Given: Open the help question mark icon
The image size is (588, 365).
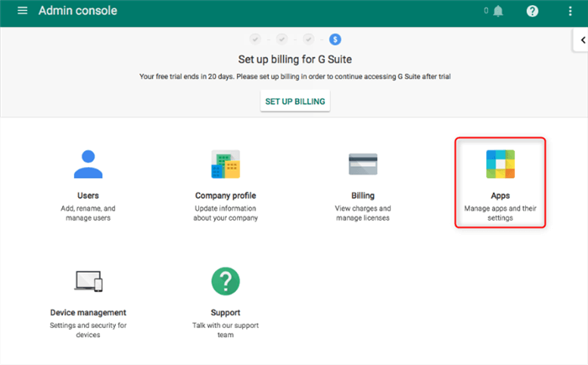Looking at the screenshot, I should [532, 11].
